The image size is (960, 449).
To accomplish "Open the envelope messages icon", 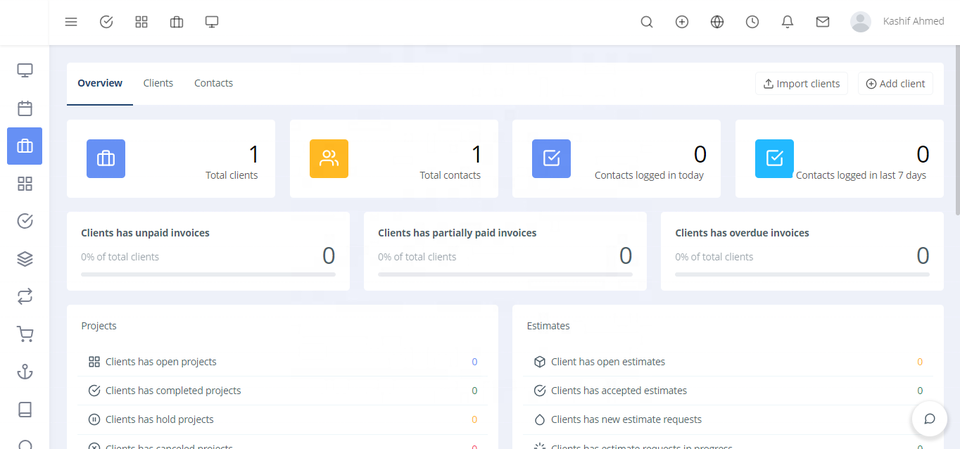I will tap(822, 22).
